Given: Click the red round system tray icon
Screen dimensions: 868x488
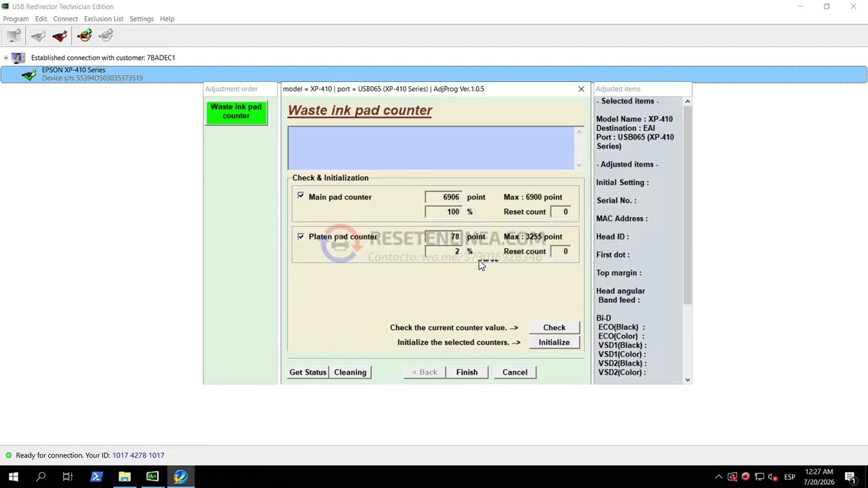Looking at the screenshot, I should click(x=746, y=477).
